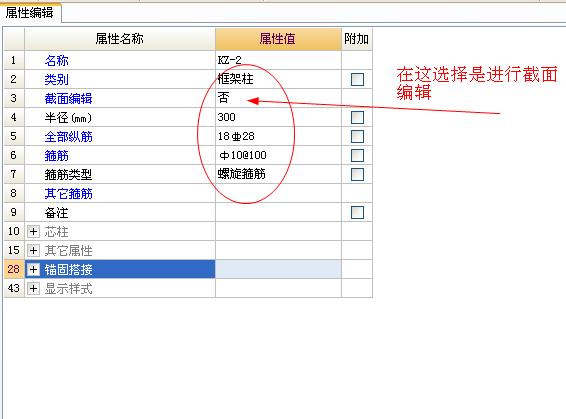
Task: Tick the 附加 checkbox for 箍筋 row (row 6)
Action: (x=357, y=156)
